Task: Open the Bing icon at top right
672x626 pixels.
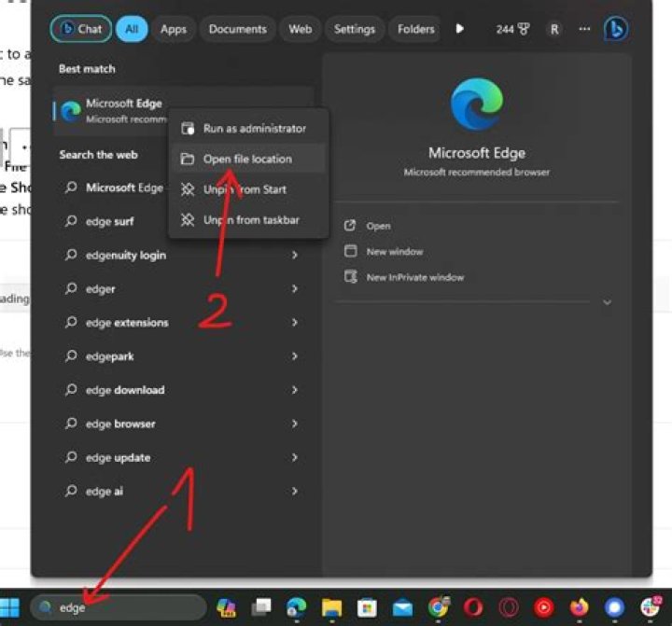Action: coord(616,29)
